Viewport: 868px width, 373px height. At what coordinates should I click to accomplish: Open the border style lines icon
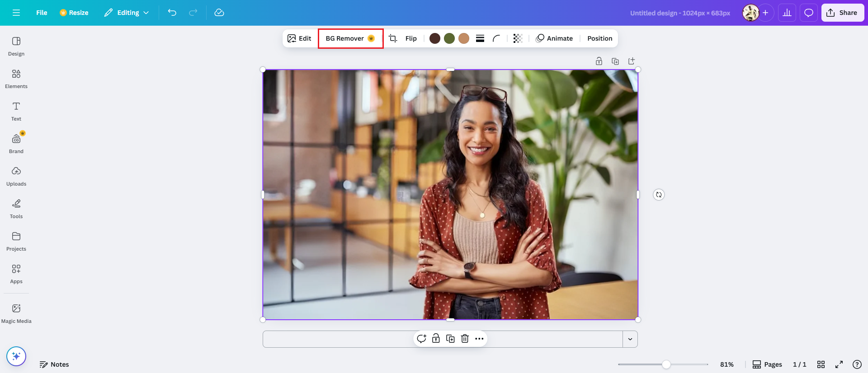[480, 38]
